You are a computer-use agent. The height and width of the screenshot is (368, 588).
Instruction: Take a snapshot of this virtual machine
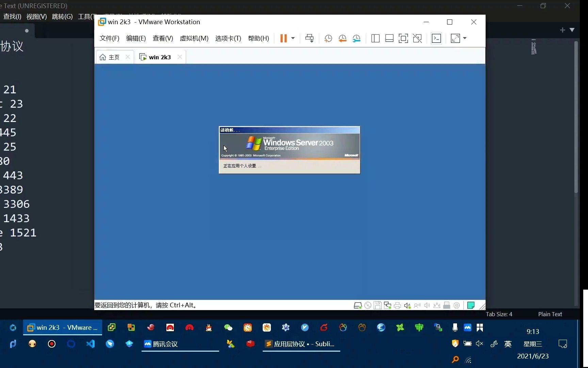tap(328, 39)
